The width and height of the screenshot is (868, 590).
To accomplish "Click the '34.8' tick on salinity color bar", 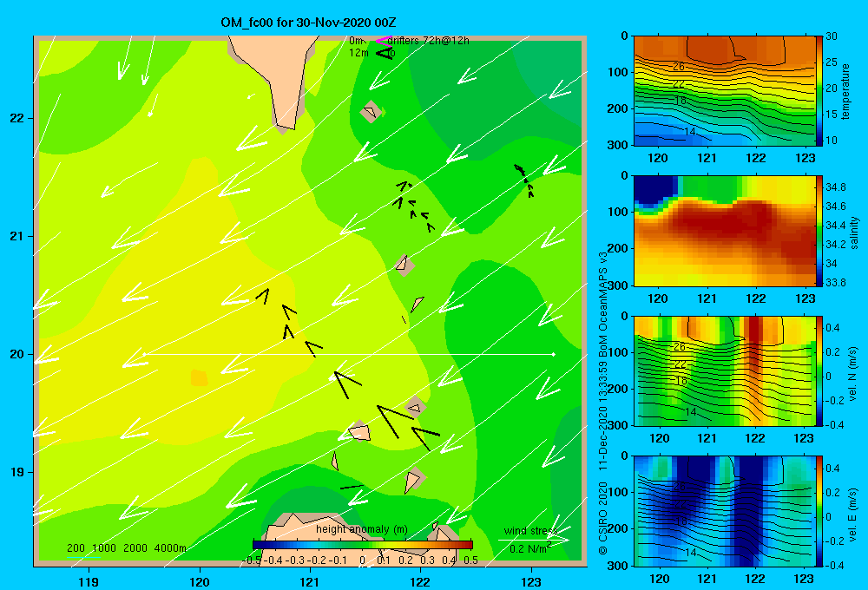I will pyautogui.click(x=835, y=187).
